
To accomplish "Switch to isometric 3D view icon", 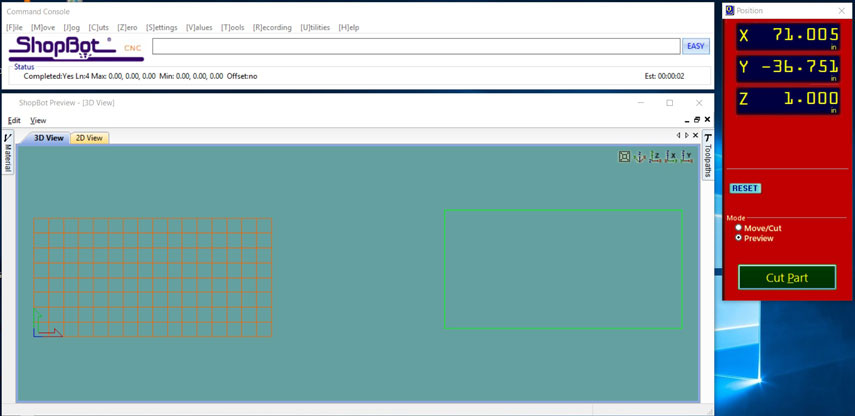I will point(640,156).
